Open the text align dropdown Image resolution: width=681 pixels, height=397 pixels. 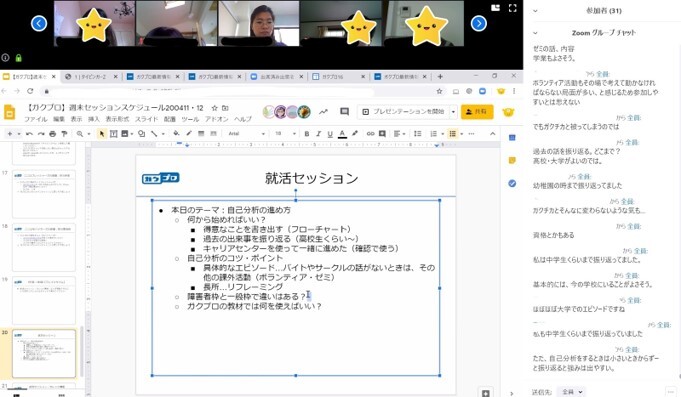click(x=399, y=134)
